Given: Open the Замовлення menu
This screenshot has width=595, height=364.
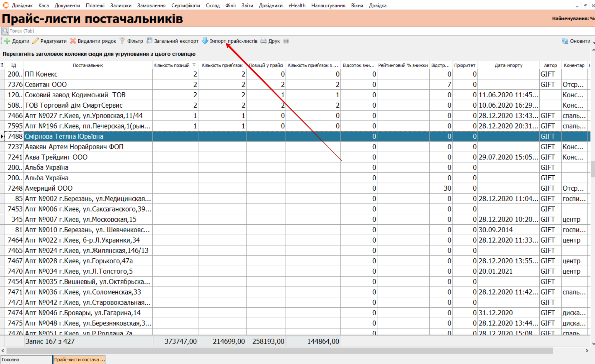Looking at the screenshot, I should (x=151, y=6).
